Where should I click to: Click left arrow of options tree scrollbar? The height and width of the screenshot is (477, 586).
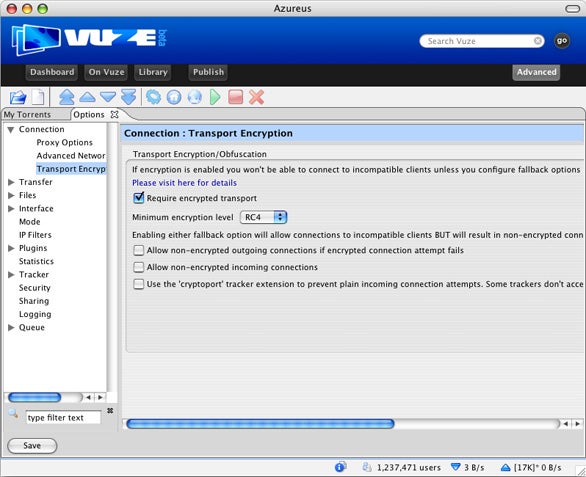tap(89, 397)
